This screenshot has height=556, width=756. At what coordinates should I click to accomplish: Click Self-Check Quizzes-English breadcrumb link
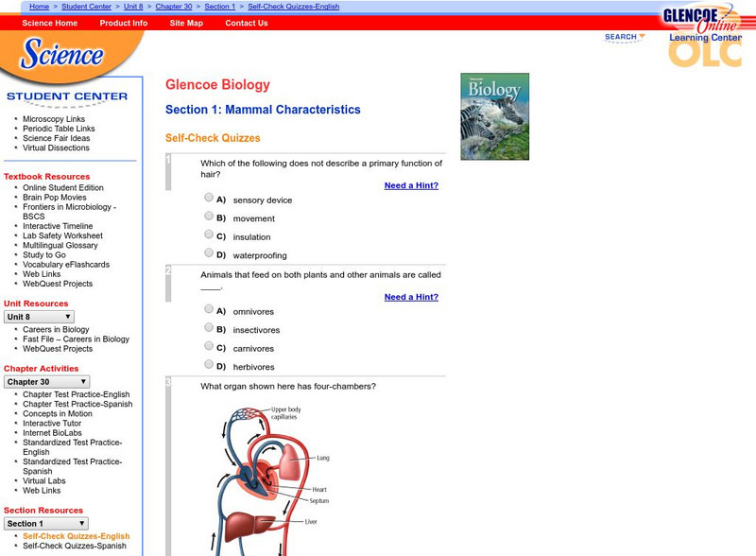pos(294,7)
